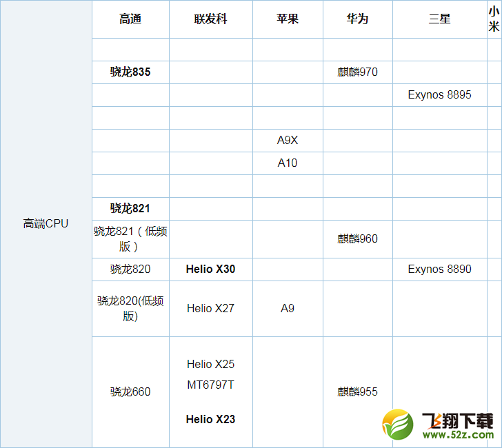Click the 麒麟970 cell
Screen dimensions: 502x448
pos(357,72)
